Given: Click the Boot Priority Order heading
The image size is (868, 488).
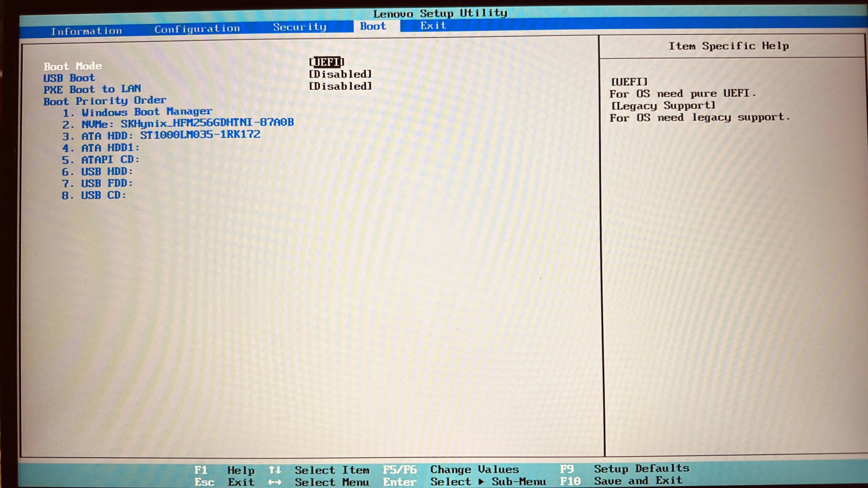Looking at the screenshot, I should click(x=105, y=101).
